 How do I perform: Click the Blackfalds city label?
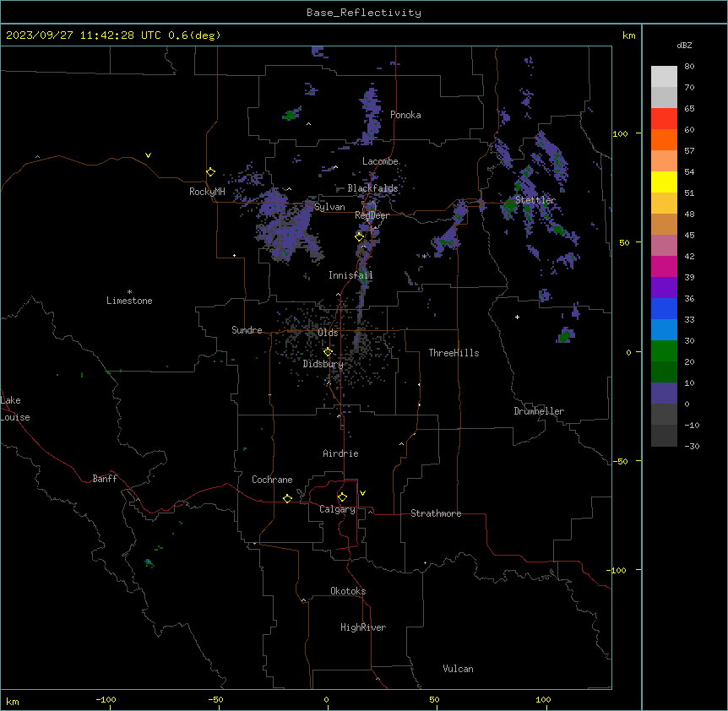tap(372, 188)
